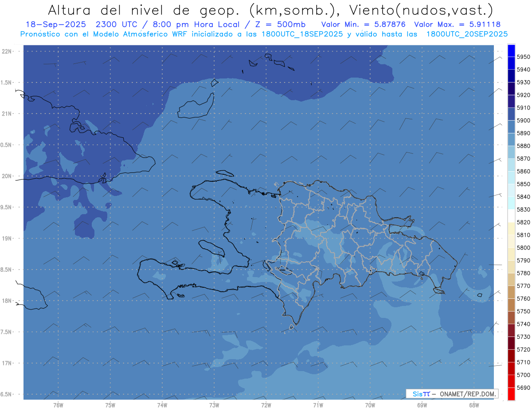Select the top bright blue legend swatch
This screenshot has width=532, height=411.
coord(511,51)
